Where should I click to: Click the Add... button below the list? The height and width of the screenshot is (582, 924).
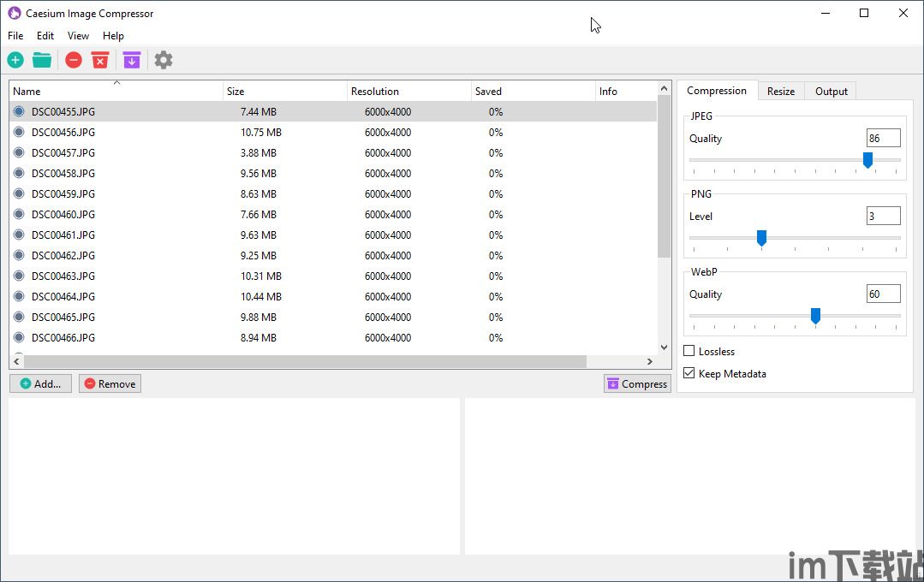[x=40, y=383]
